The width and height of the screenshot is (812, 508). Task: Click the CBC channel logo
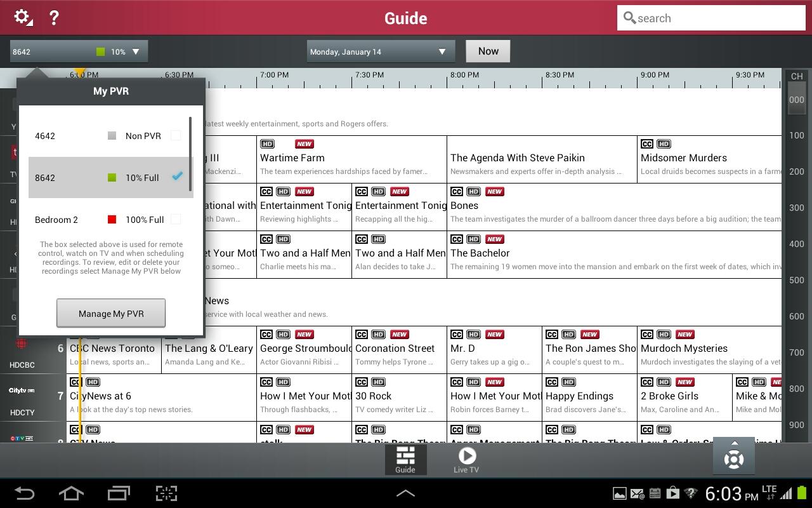[22, 344]
